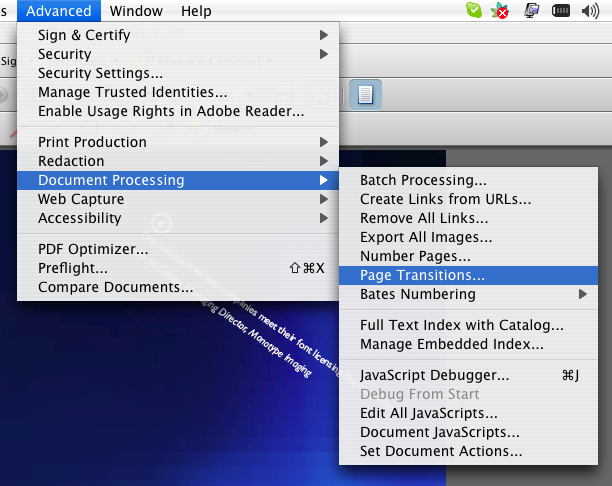Image resolution: width=612 pixels, height=486 pixels.
Task: Choose Security Settings...
Action: click(x=178, y=73)
